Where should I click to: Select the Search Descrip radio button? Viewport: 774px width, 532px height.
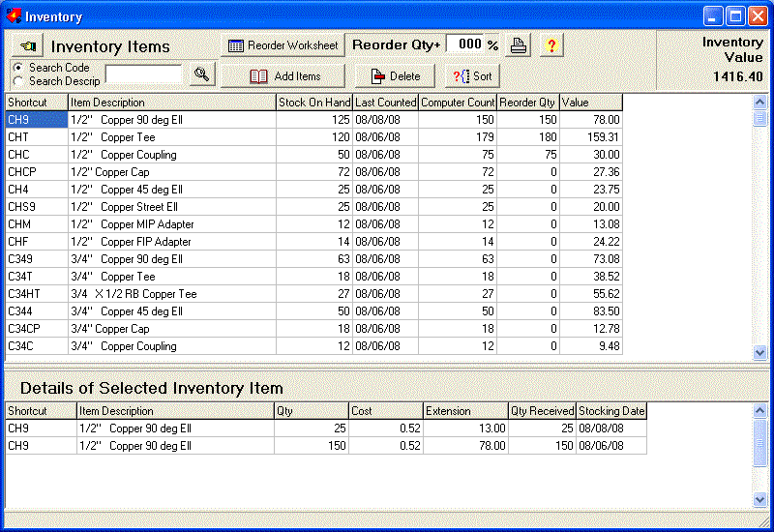[x=17, y=81]
